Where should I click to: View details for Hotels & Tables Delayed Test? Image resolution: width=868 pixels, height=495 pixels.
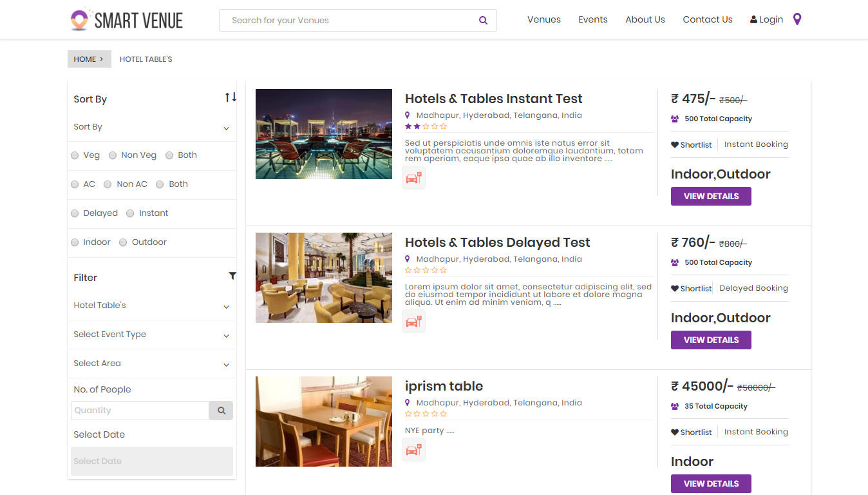(x=711, y=340)
